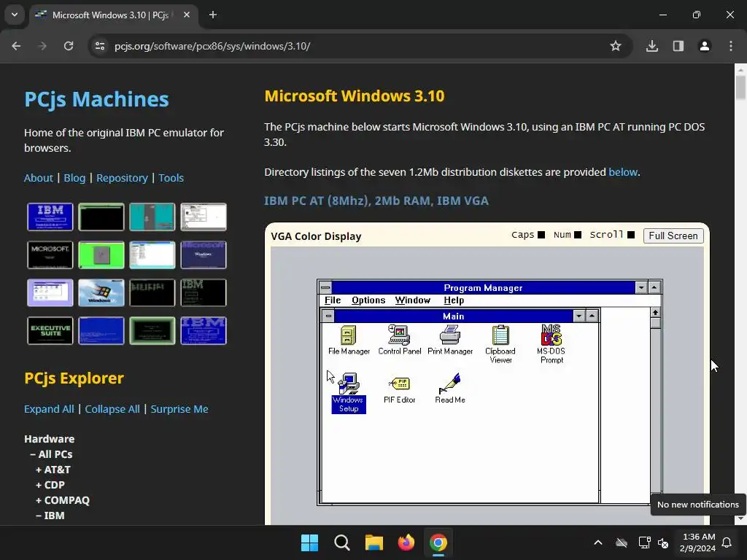Viewport: 747px width, 560px height.
Task: Open notification bell in system tray
Action: 727,542
